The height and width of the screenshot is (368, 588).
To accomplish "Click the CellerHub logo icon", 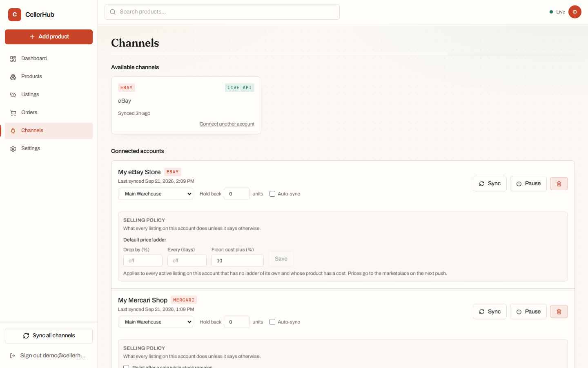I will 15,15.
